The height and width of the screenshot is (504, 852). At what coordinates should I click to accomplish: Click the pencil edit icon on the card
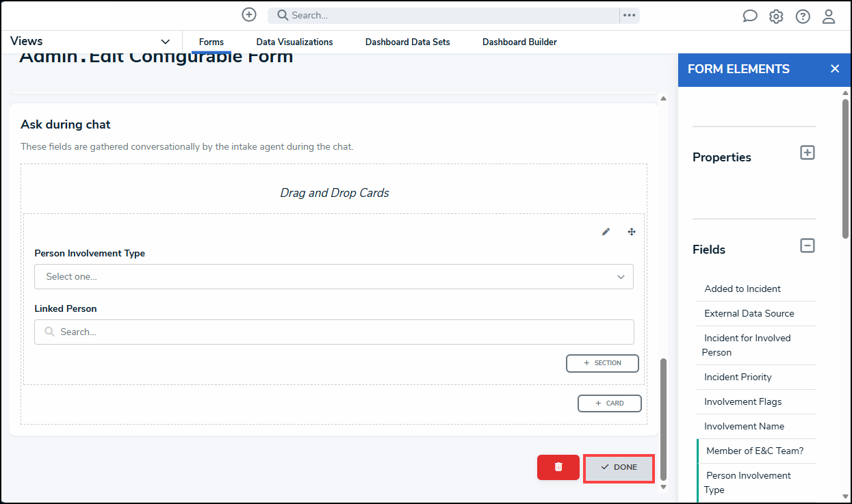(606, 232)
